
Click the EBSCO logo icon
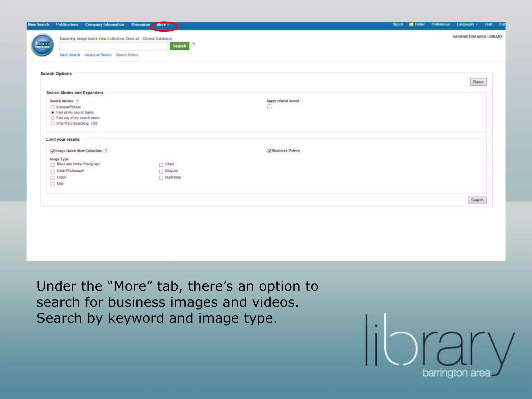coord(42,45)
